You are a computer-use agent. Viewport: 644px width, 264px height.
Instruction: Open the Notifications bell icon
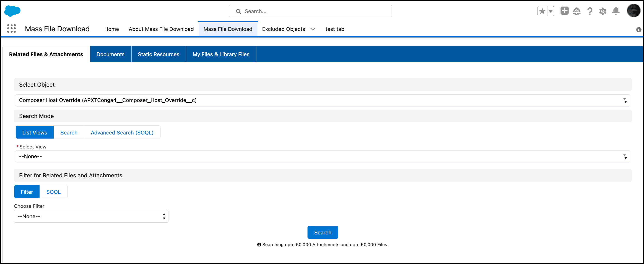tap(616, 11)
